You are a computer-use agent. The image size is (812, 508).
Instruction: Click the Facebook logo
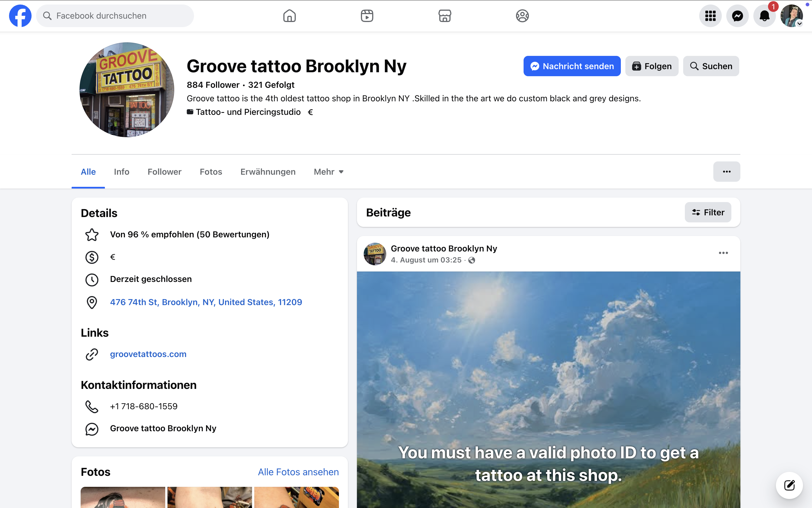coord(20,16)
